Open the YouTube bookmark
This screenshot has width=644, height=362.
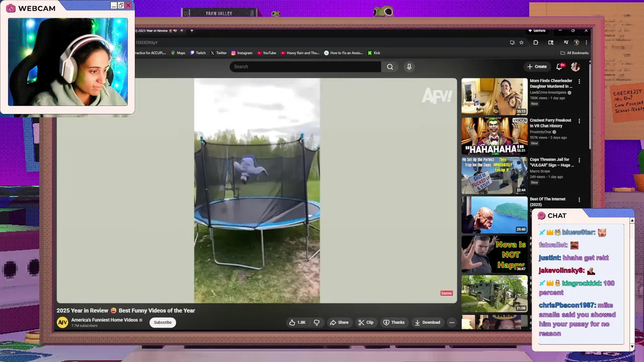[267, 53]
